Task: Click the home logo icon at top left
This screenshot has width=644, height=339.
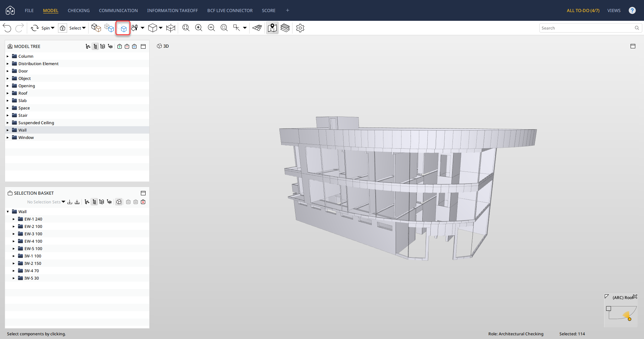Action: [10, 10]
